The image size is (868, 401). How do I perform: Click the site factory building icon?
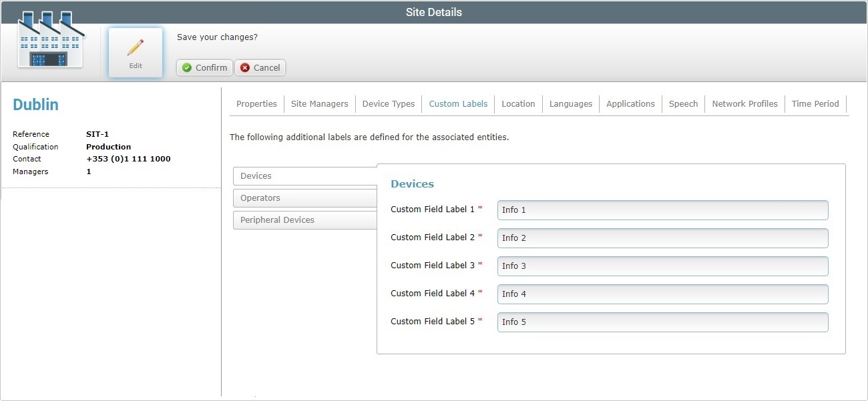point(51,41)
